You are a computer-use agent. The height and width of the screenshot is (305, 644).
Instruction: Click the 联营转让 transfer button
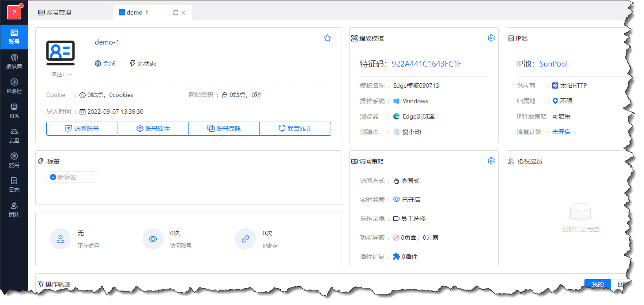coord(295,129)
